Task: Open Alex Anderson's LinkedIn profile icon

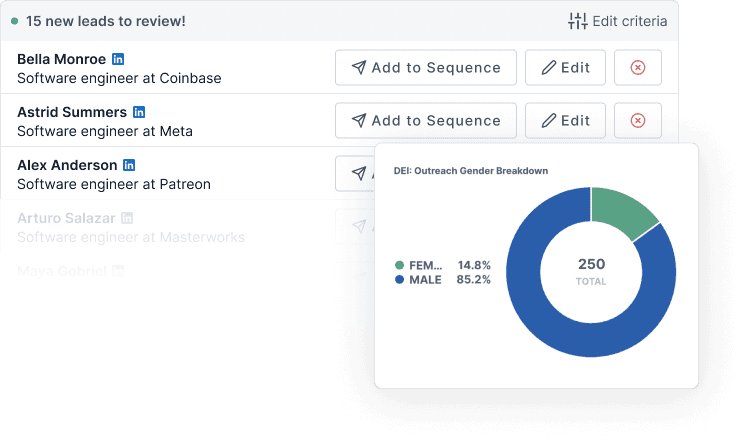Action: pos(129,165)
